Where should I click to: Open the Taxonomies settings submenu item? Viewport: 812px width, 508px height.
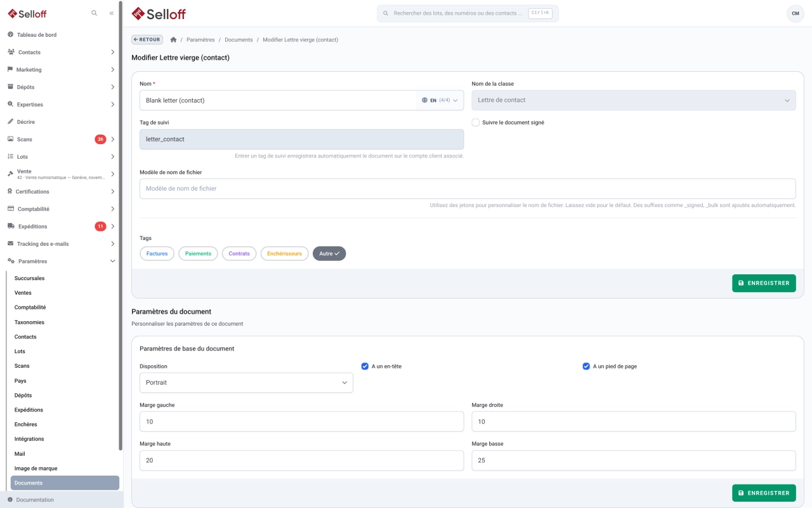click(29, 322)
